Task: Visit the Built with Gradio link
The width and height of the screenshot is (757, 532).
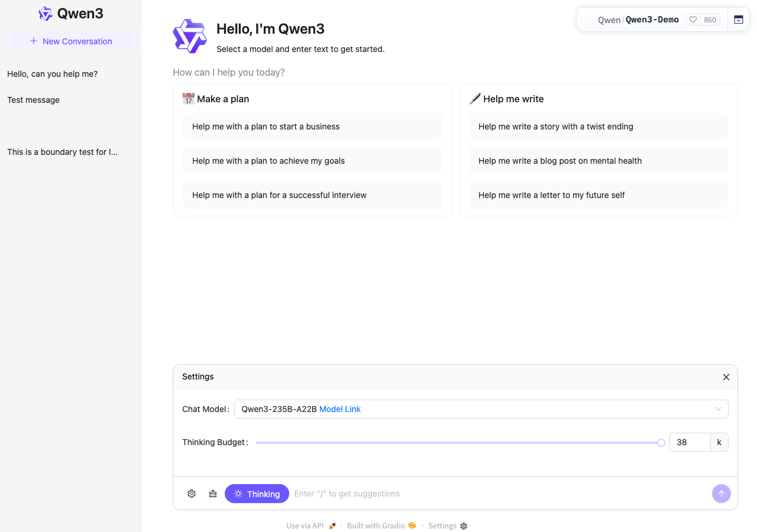Action: tap(381, 526)
